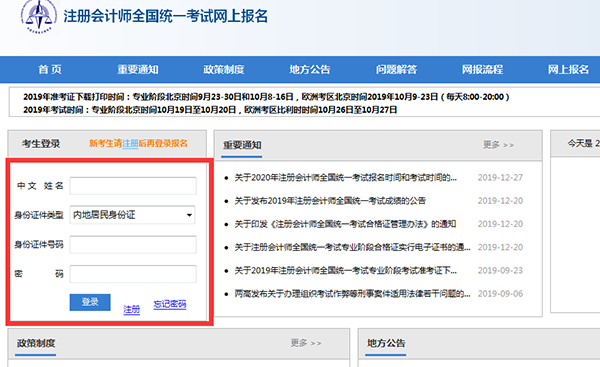Open notice about 两高发布考试作弊刑事案件
Viewport: 600px width, 367px height.
point(352,294)
